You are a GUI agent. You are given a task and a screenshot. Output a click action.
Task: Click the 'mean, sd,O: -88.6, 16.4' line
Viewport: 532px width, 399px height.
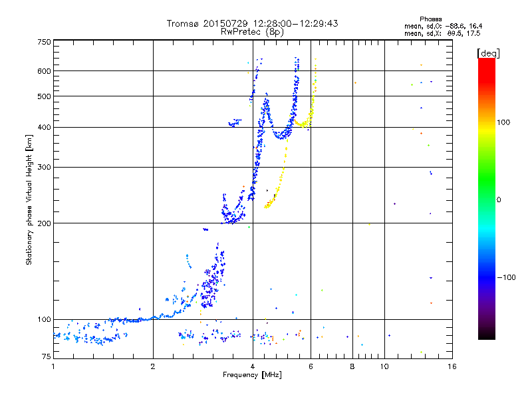click(443, 26)
